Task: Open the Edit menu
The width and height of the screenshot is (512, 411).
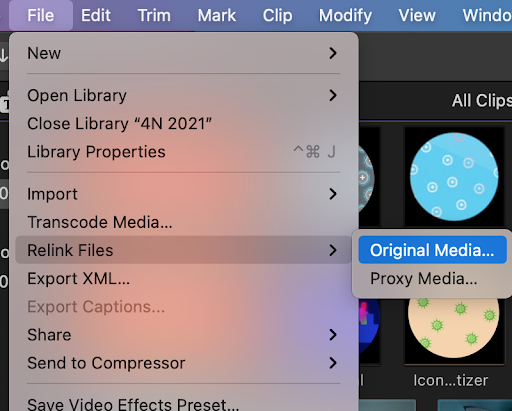Action: (96, 15)
